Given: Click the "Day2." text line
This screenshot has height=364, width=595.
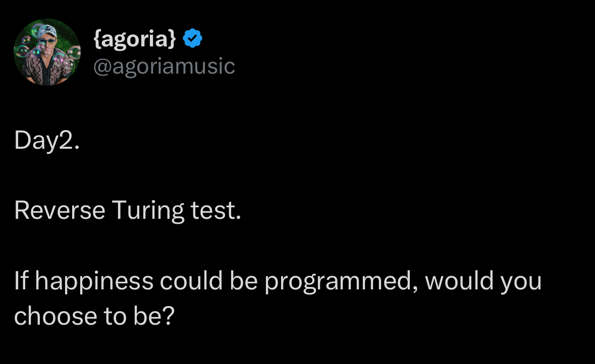Looking at the screenshot, I should [46, 141].
